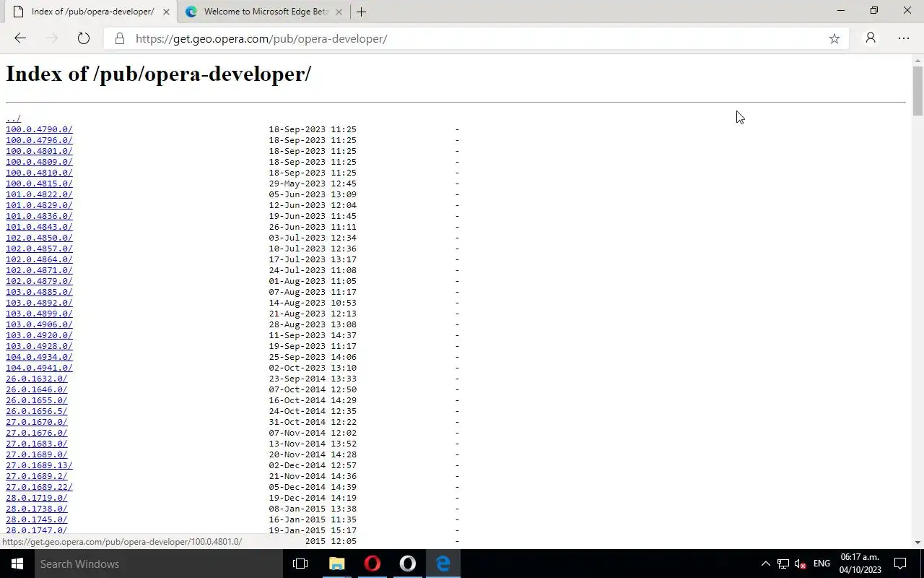Open the clock showing 06:17 a.m.
The image size is (924, 578).
[860, 564]
